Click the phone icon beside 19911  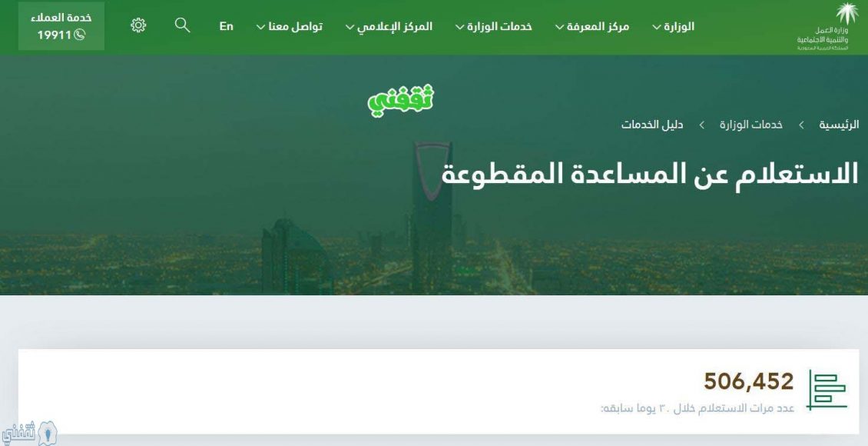[80, 35]
